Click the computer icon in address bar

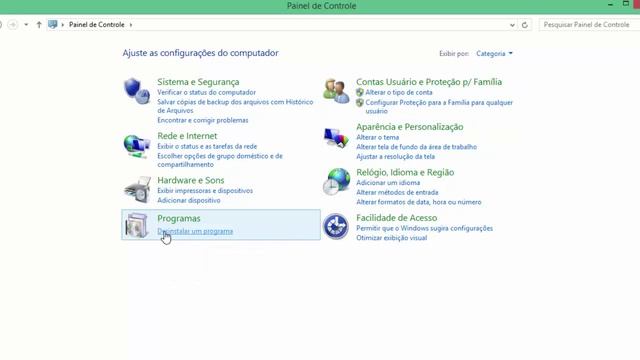[53, 24]
